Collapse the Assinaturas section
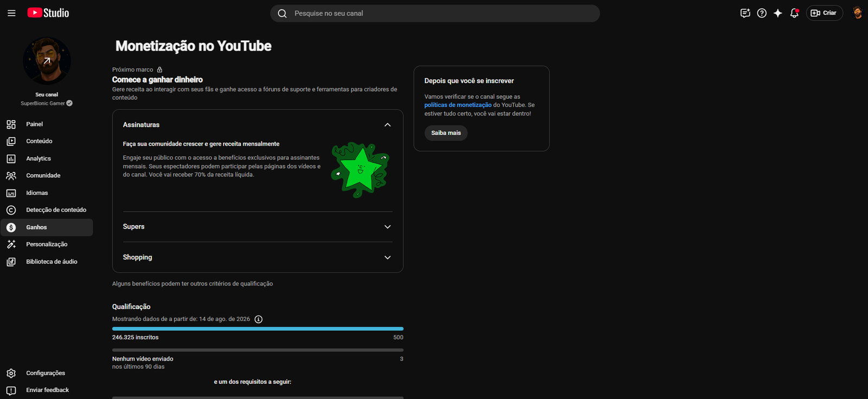Viewport: 868px width, 399px height. (x=387, y=125)
